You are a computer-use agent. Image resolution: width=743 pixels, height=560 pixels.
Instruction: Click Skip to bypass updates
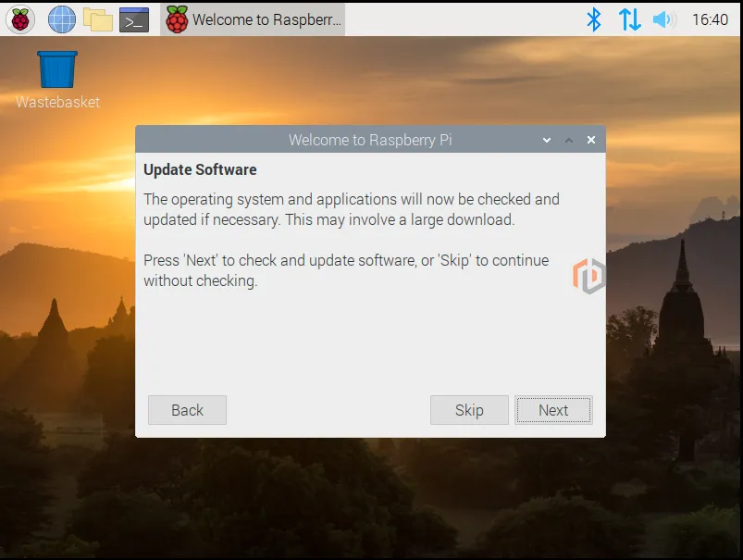click(x=469, y=410)
